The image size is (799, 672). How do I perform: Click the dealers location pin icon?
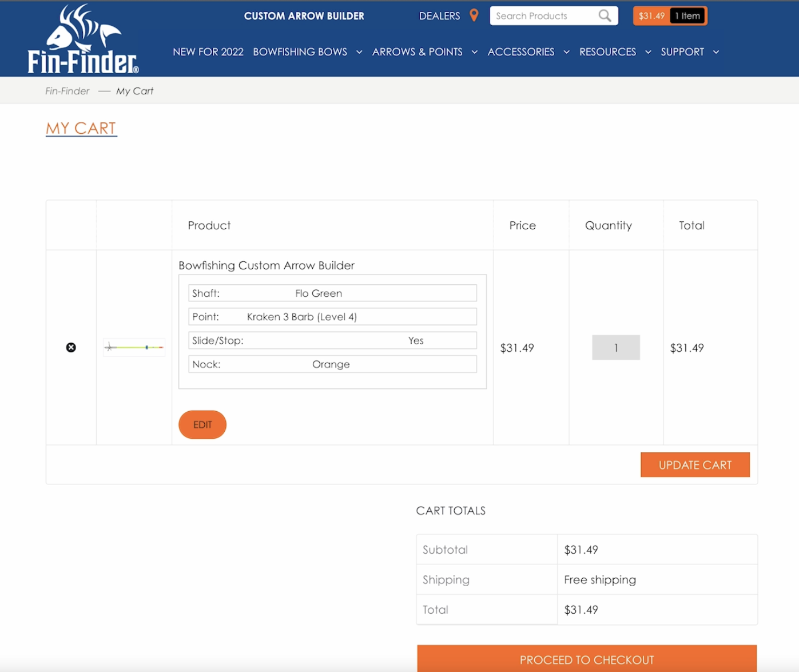point(474,15)
